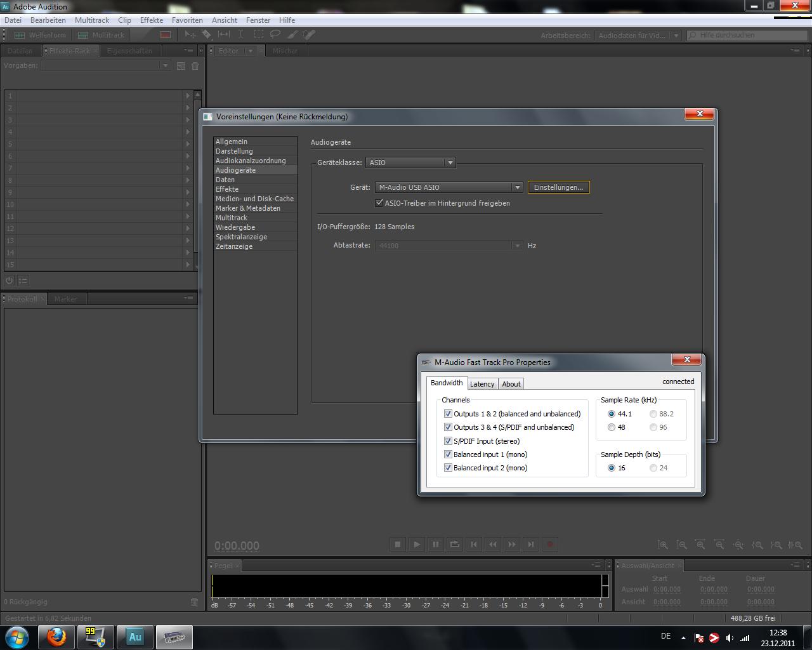Viewport: 812px width, 650px height.
Task: Toggle S/PDIF Input (stereo) checkbox
Action: 448,441
